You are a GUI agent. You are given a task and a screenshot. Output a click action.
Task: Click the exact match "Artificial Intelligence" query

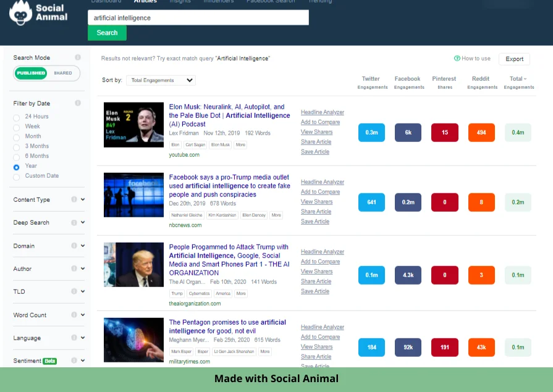click(x=243, y=59)
